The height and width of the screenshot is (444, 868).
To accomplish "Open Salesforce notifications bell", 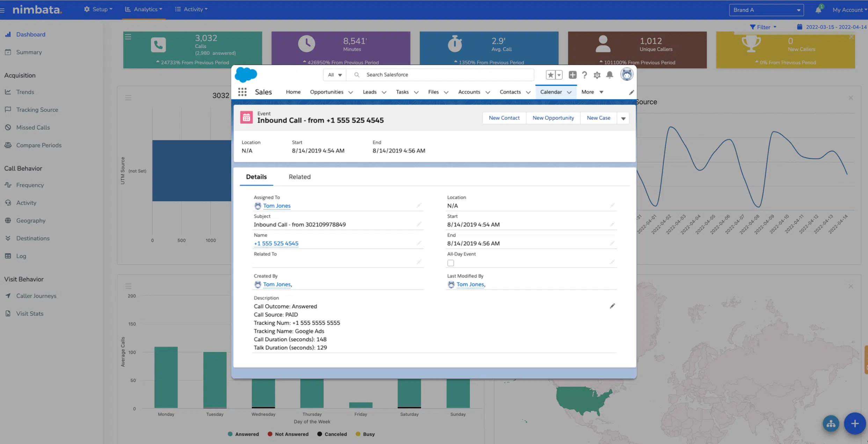I will [610, 75].
